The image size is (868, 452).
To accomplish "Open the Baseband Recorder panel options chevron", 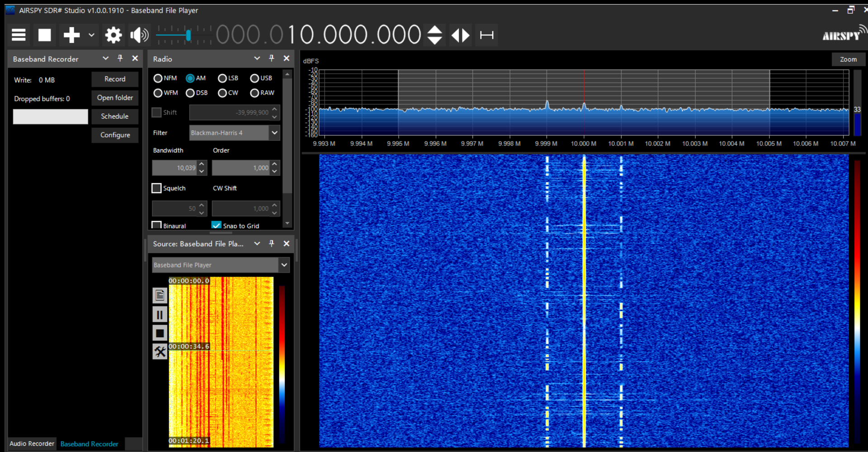I will point(105,58).
